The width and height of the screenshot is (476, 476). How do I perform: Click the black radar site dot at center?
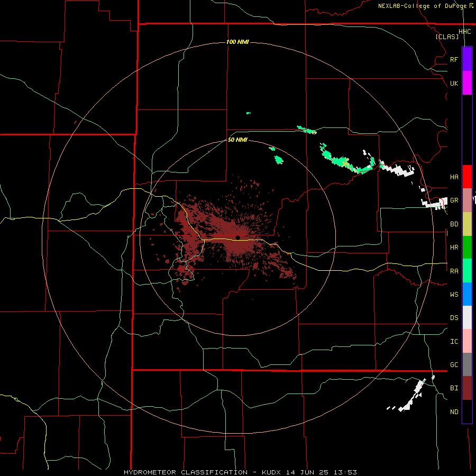tap(237, 237)
